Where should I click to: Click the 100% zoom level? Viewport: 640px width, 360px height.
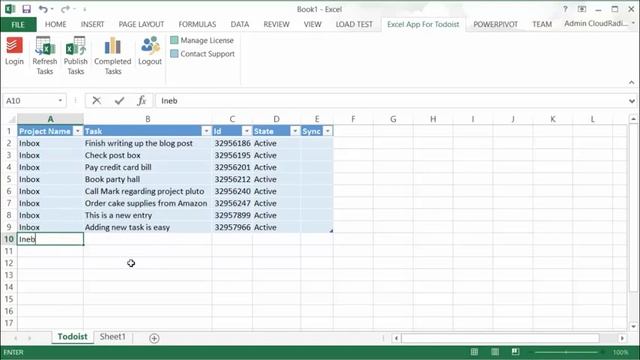[x=621, y=352]
